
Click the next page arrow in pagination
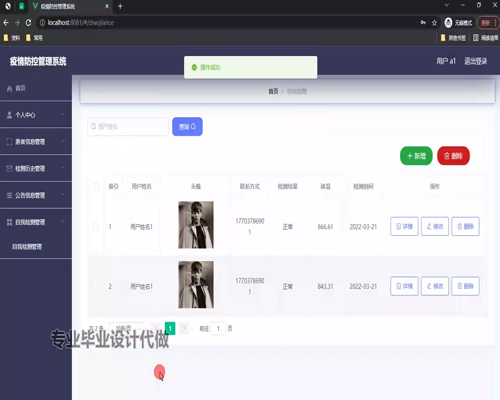click(184, 328)
